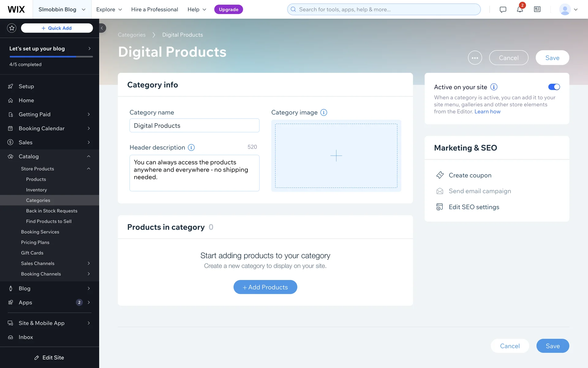Image resolution: width=588 pixels, height=368 pixels.
Task: Click the notifications bell icon
Action: (x=520, y=10)
